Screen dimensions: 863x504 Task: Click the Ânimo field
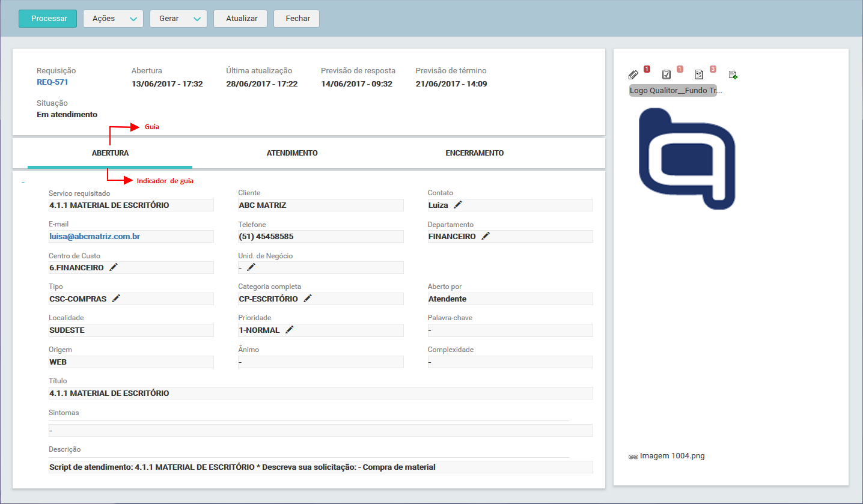coord(321,362)
